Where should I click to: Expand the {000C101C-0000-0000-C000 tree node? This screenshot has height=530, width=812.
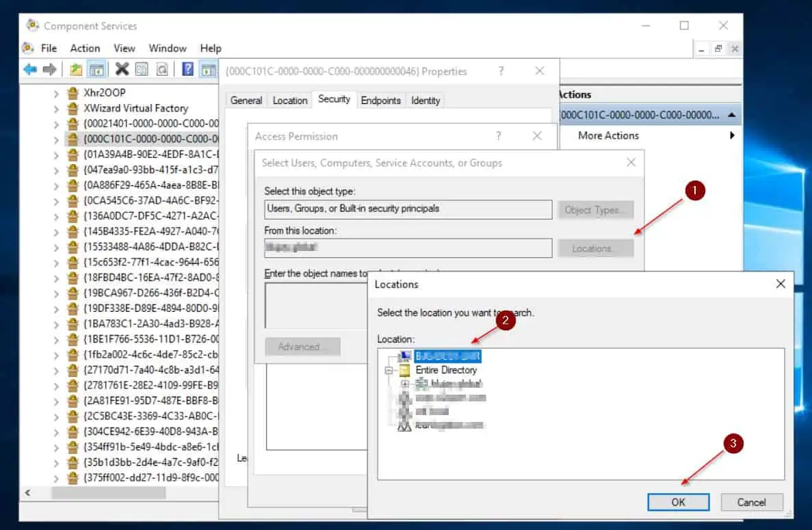(56, 140)
